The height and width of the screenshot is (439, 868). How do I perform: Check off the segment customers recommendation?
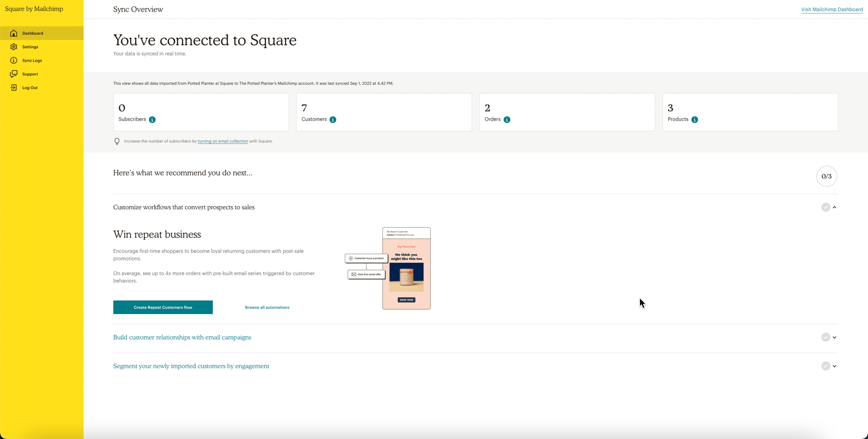pos(826,366)
